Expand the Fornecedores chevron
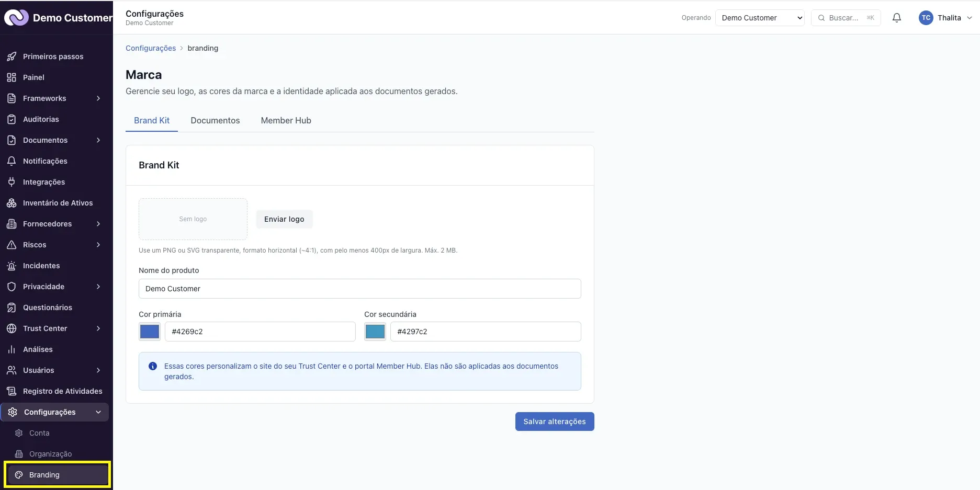The width and height of the screenshot is (980, 490). point(98,224)
